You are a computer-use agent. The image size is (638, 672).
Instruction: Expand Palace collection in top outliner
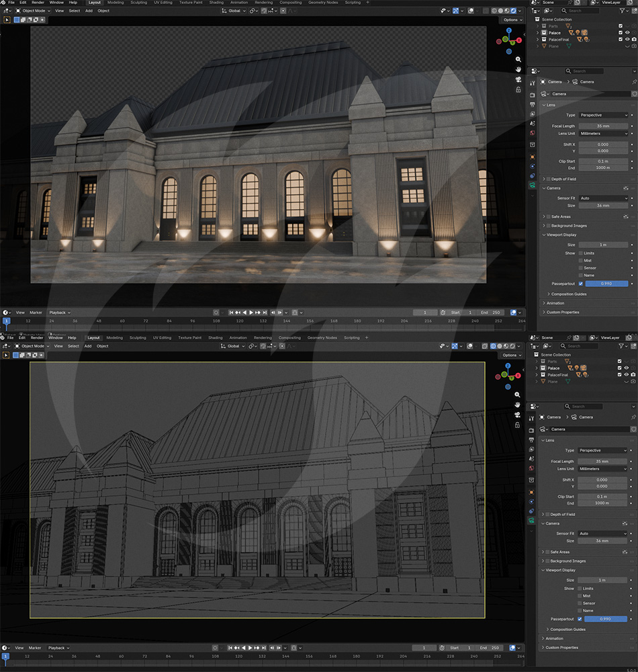pos(537,32)
